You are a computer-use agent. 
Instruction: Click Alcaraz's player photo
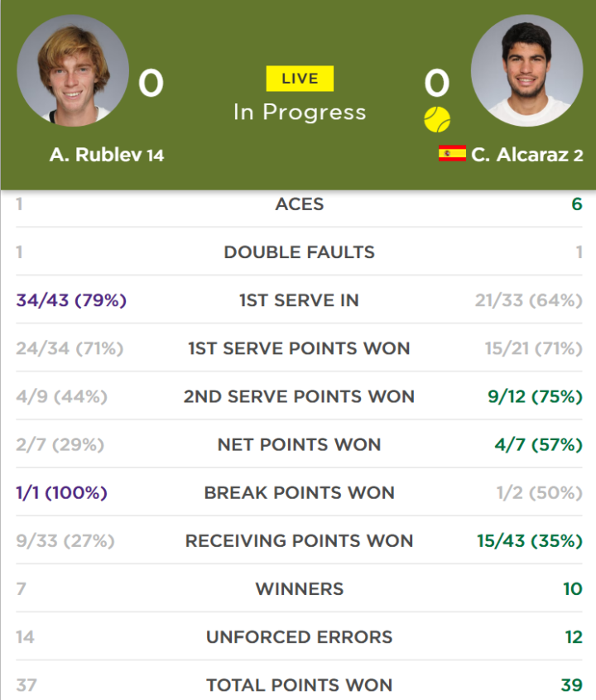tap(526, 70)
